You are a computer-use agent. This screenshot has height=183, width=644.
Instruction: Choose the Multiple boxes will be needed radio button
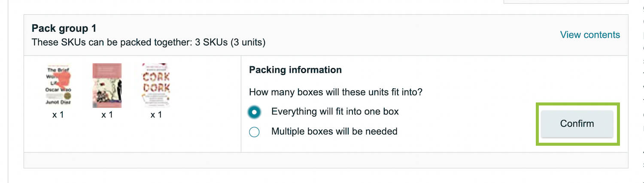point(254,132)
